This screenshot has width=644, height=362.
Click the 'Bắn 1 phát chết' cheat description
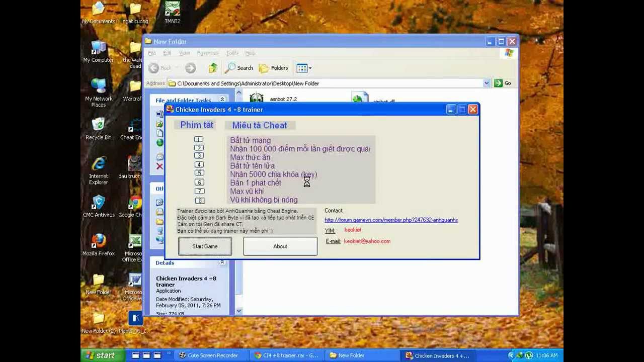pos(256,183)
